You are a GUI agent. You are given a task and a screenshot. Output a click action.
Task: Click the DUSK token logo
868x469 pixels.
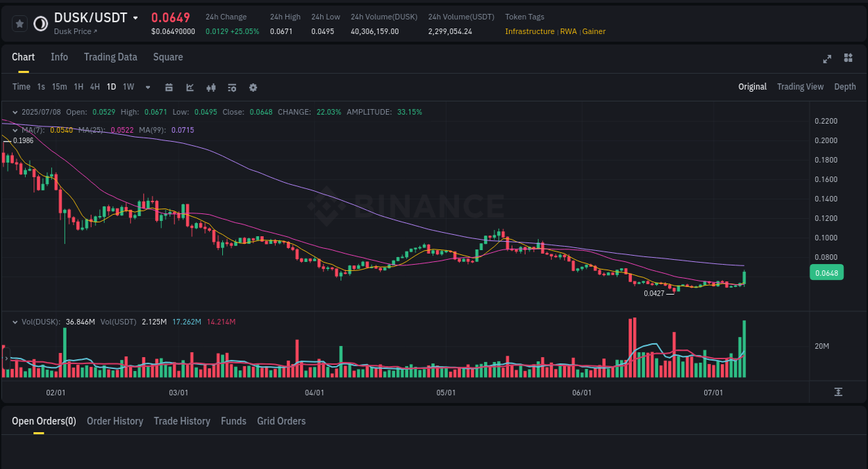point(40,23)
